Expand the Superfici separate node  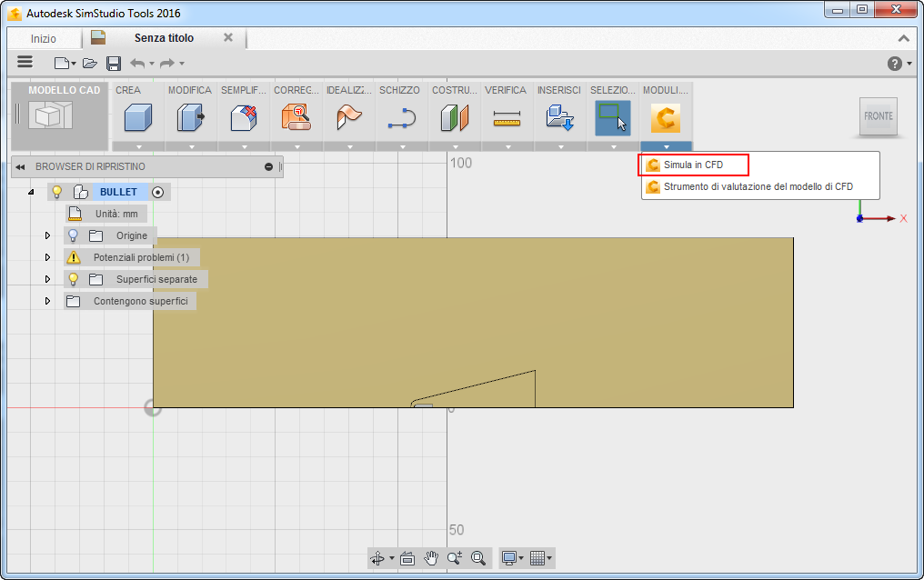click(47, 279)
